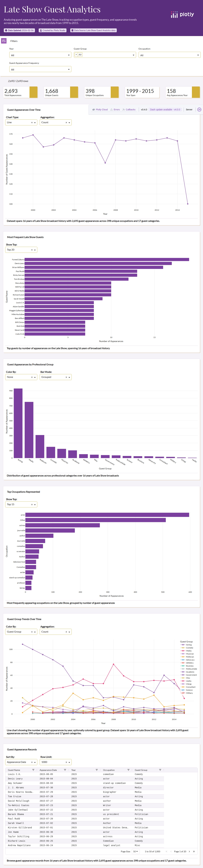Toggle Musician trace in legend
Screen dimensions: 203x868
[187, 654]
